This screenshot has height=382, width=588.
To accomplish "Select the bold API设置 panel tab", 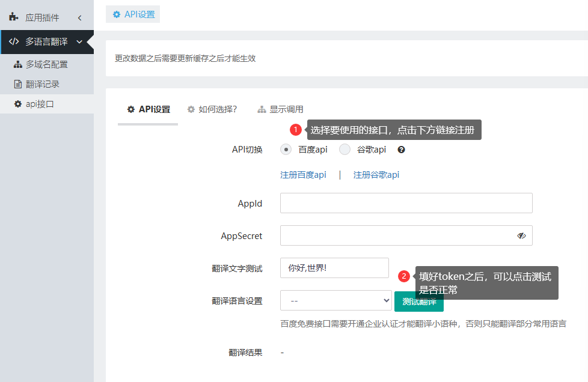I will coord(149,109).
